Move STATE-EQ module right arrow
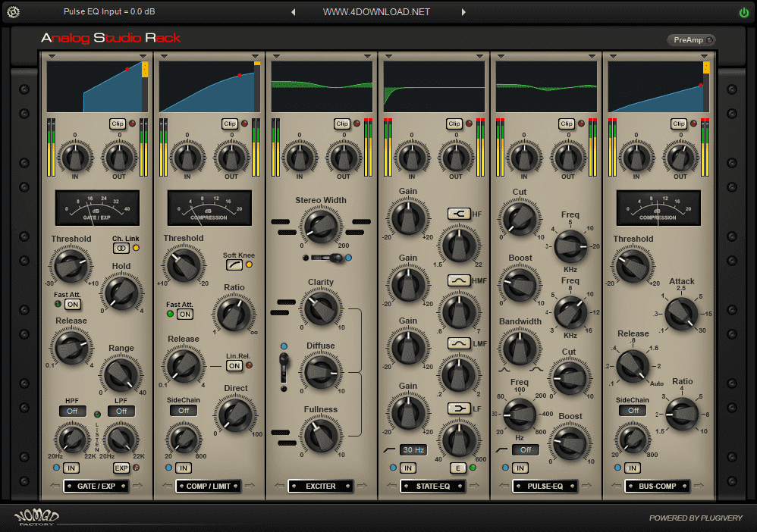Screen dimensions: 757x532 tap(474, 486)
